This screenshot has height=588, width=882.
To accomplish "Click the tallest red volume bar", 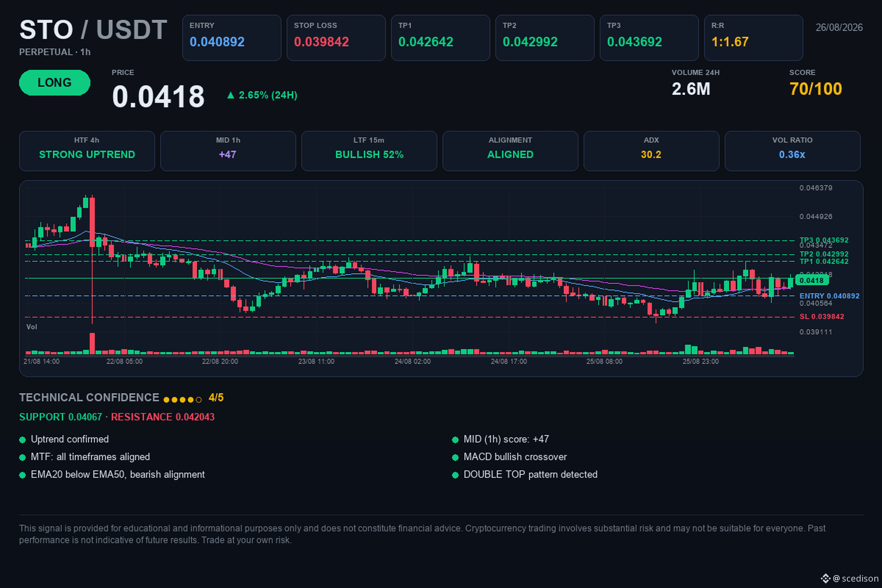I will pyautogui.click(x=92, y=344).
